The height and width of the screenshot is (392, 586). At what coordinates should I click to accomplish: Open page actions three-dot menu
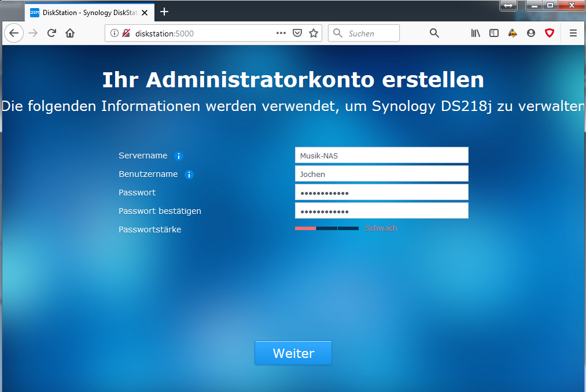click(x=281, y=34)
